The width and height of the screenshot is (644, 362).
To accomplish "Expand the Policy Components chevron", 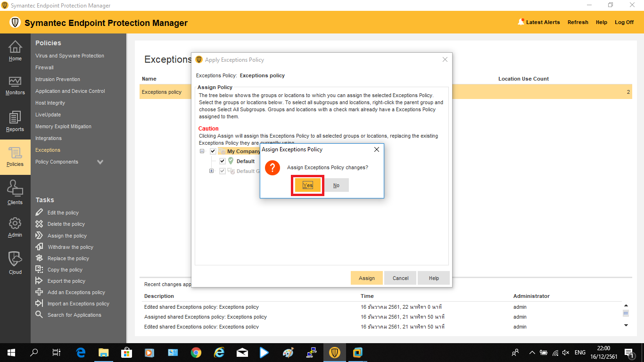I will pos(100,162).
